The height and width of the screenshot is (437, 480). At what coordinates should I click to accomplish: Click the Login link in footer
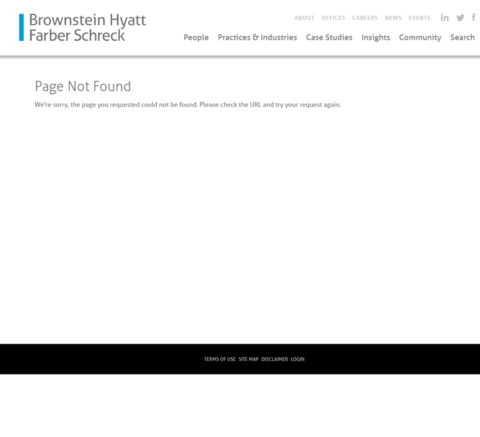point(297,359)
